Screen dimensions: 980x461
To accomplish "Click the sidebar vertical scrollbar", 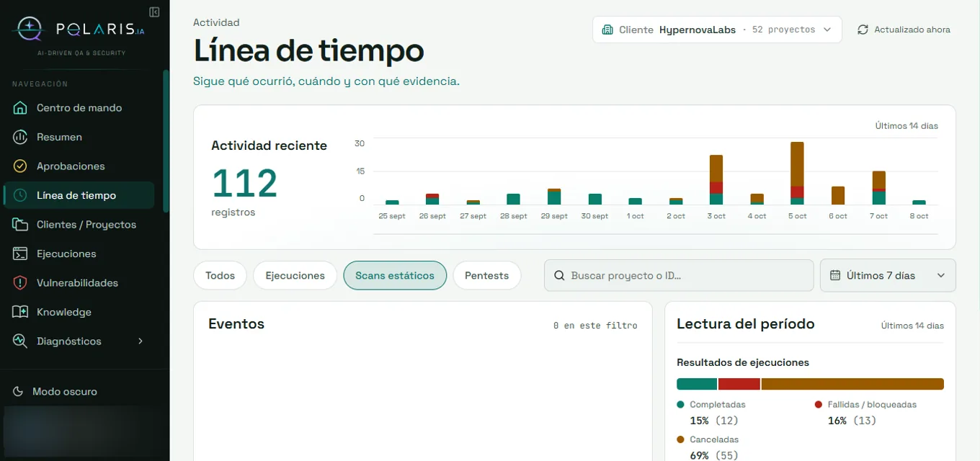I will [166, 140].
